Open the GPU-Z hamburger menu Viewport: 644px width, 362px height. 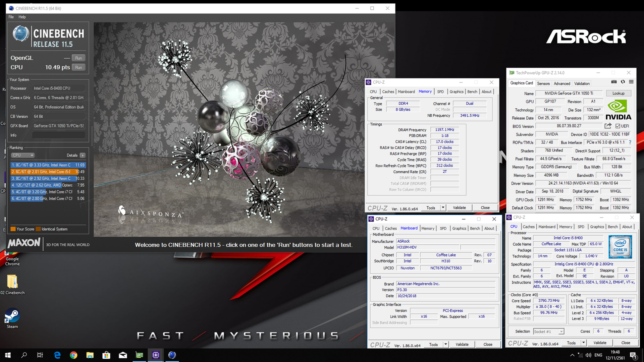[x=631, y=82]
